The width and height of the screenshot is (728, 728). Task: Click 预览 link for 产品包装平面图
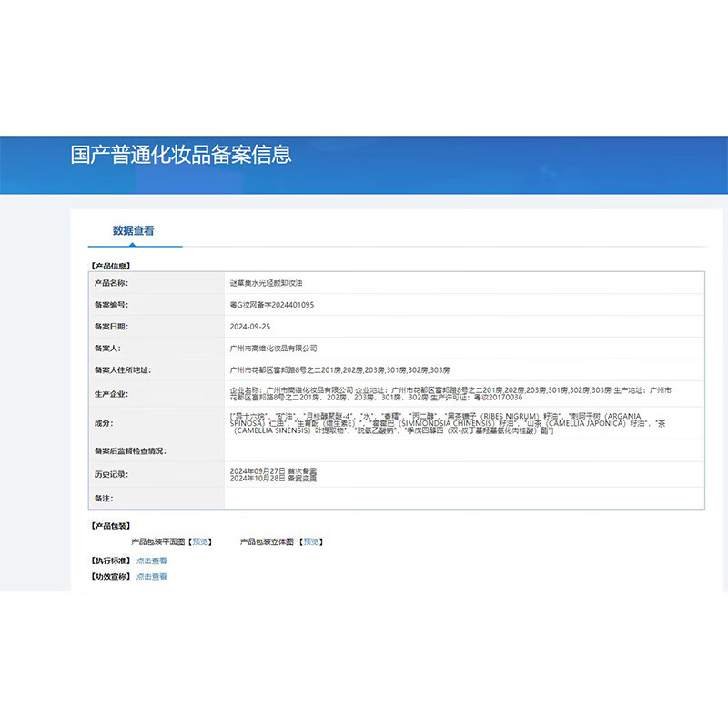pyautogui.click(x=199, y=541)
